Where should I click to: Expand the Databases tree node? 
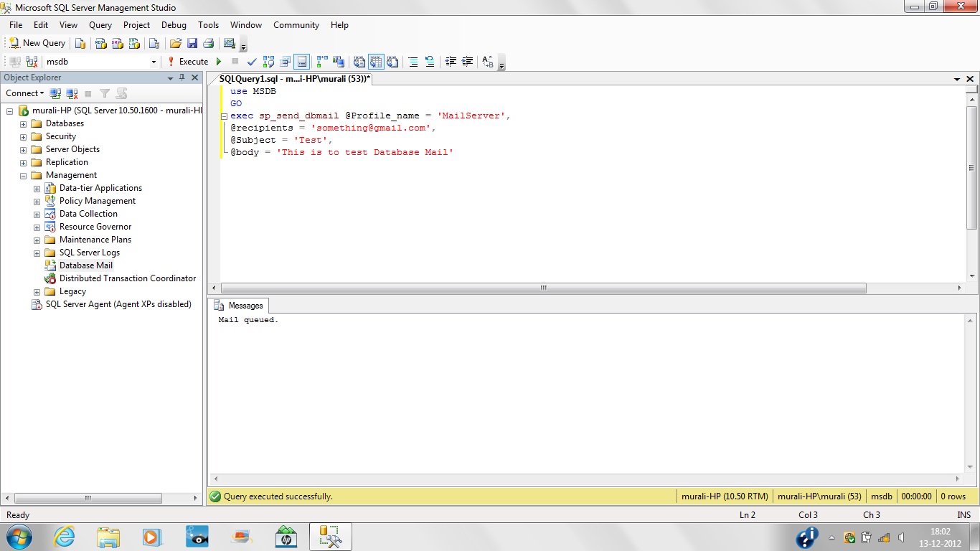tap(23, 124)
